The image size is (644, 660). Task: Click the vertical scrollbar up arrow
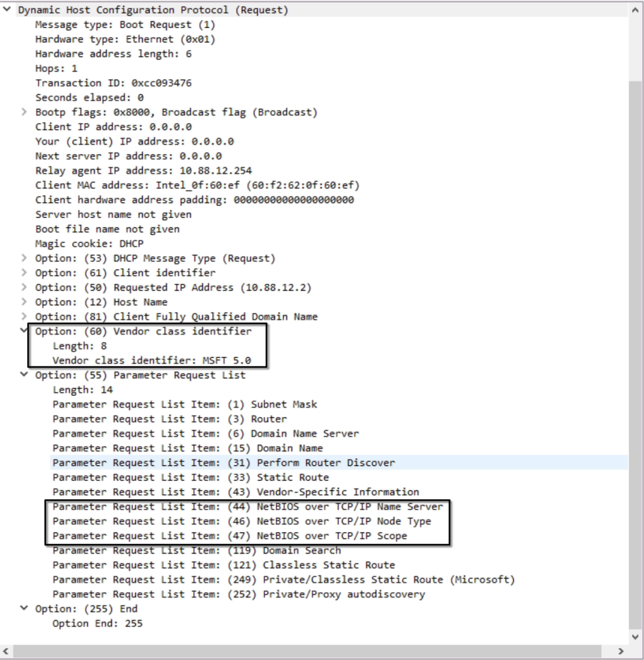tap(635, 10)
